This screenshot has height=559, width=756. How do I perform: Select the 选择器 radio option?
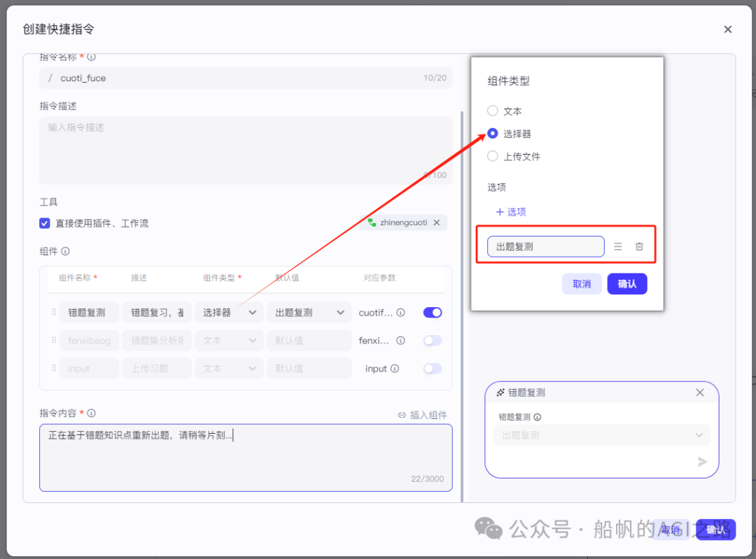coord(492,134)
